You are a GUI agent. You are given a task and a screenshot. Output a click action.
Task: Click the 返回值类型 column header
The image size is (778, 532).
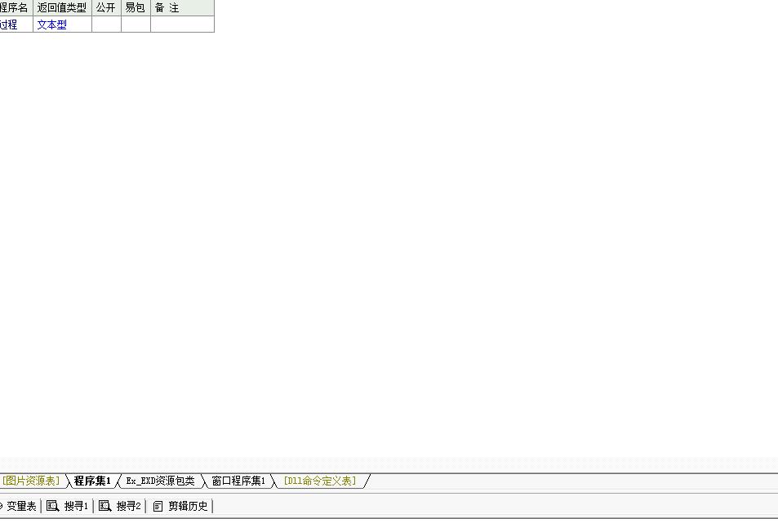coord(63,8)
